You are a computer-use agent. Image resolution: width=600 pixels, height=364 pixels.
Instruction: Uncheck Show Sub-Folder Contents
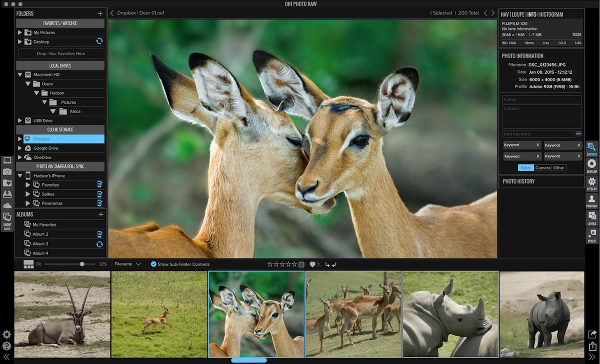click(153, 264)
